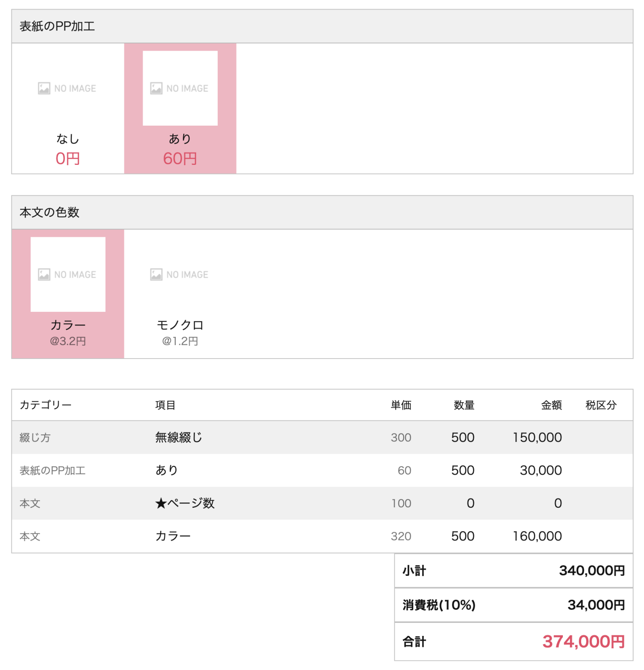Click the 項目 column header

tap(164, 405)
